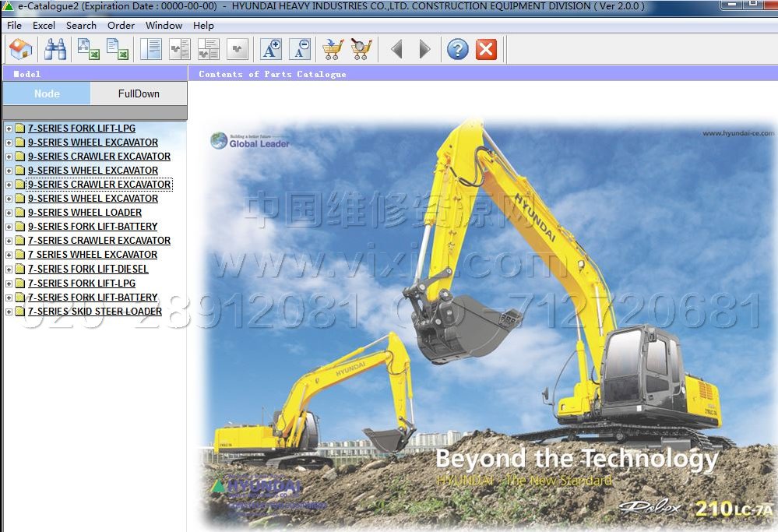Click the add-to-cart icon with arrow
Viewport: 778px width, 532px height.
click(x=333, y=50)
